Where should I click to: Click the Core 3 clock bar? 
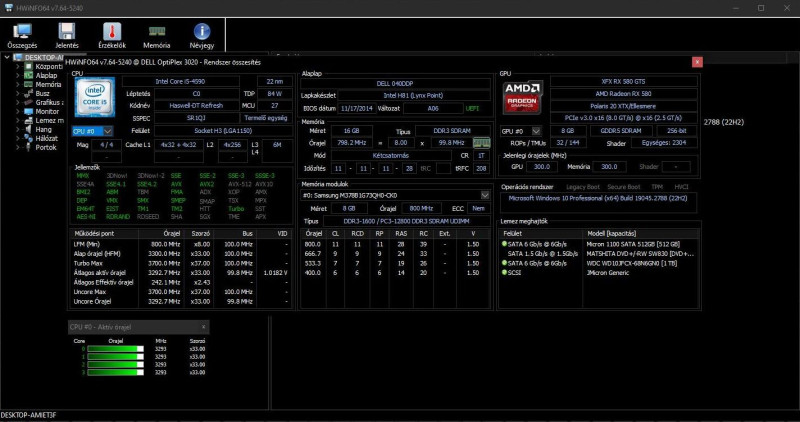pos(115,373)
